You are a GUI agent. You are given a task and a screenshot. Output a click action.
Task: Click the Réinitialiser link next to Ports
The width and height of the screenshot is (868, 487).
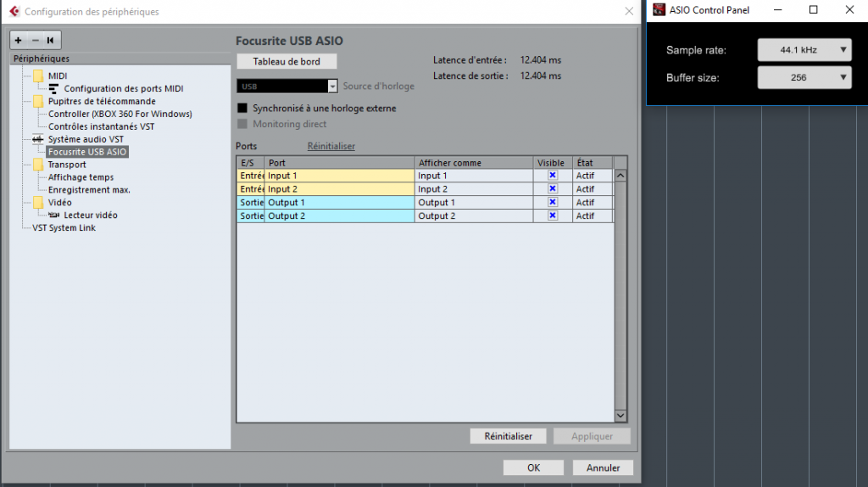(331, 146)
